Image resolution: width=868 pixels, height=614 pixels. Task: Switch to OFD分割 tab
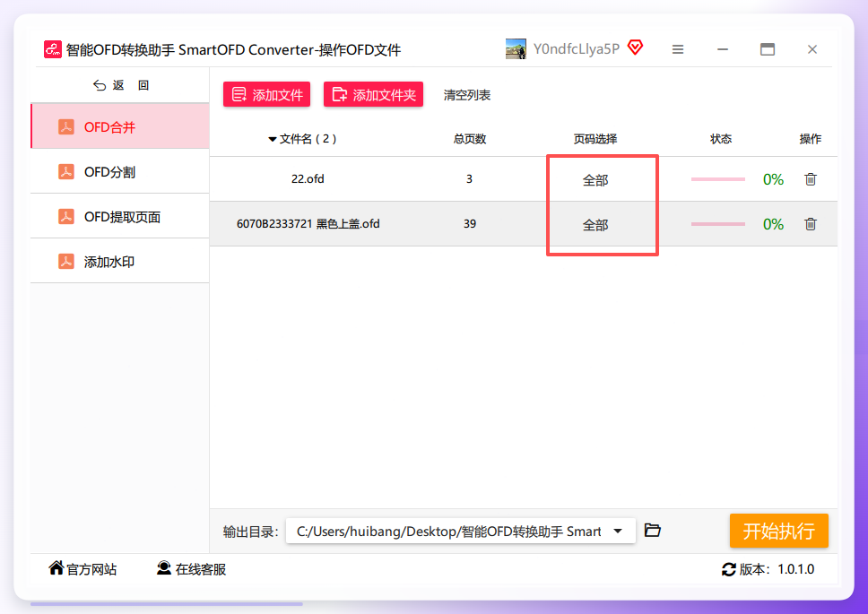[120, 171]
